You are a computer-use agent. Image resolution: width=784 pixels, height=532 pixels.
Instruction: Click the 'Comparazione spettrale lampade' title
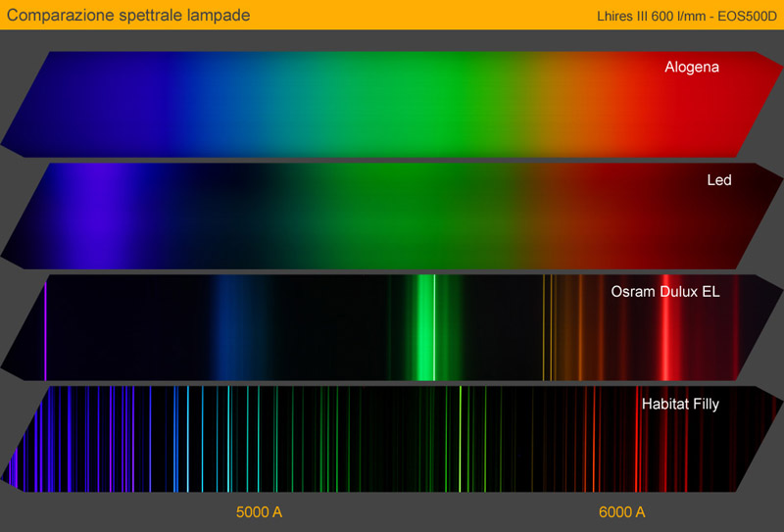point(128,15)
